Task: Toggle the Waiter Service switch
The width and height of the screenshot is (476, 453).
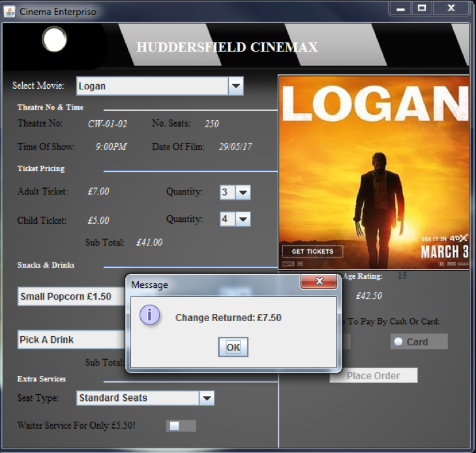Action: tap(181, 426)
